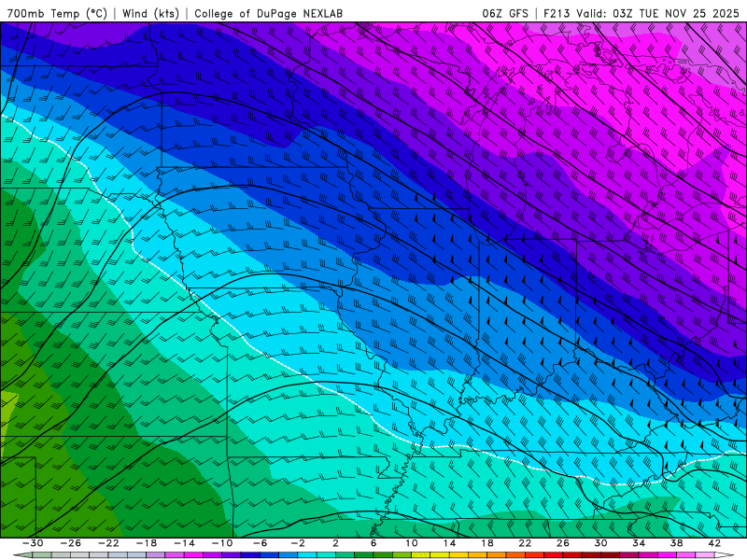Click the -2 value on the temperature scale
The image size is (747, 560).
[x=298, y=543]
